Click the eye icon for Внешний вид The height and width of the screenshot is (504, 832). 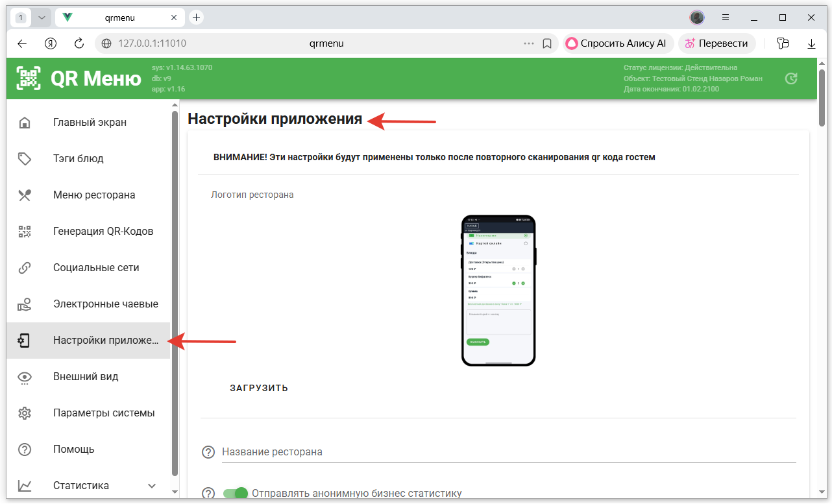coord(25,377)
